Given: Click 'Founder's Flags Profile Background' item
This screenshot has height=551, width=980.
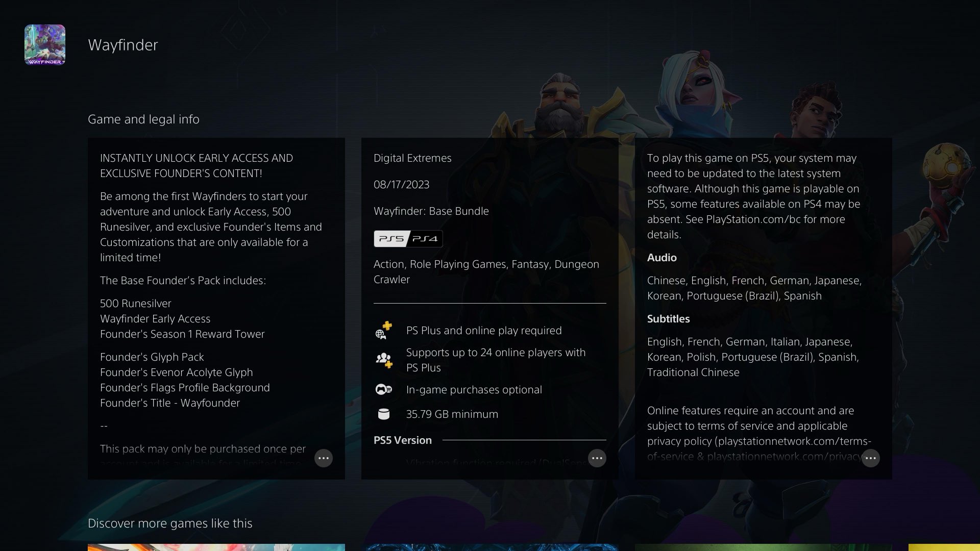Looking at the screenshot, I should tap(185, 388).
